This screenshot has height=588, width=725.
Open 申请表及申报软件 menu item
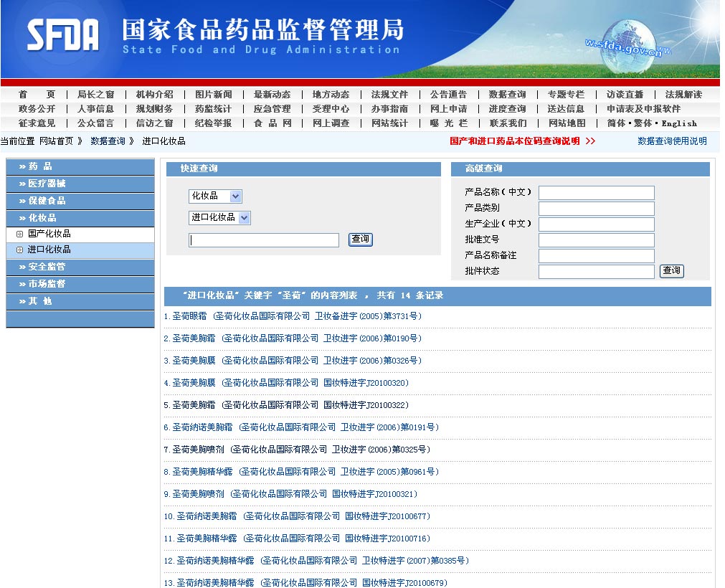point(643,109)
